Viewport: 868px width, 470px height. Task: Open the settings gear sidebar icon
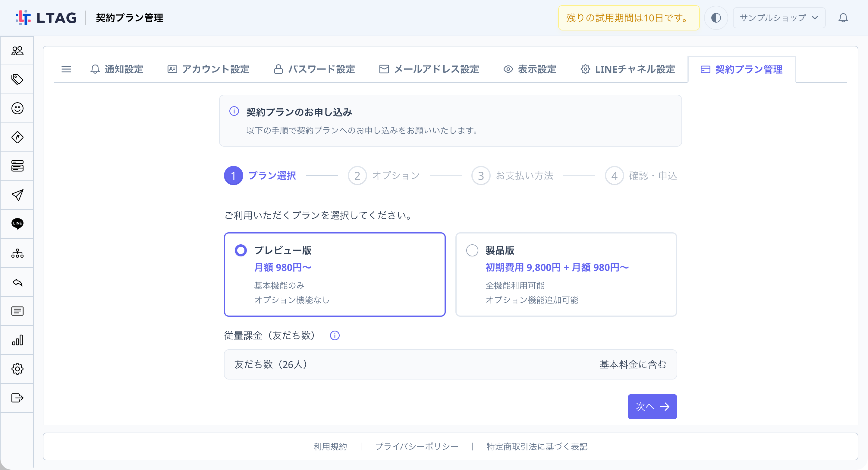(x=17, y=369)
